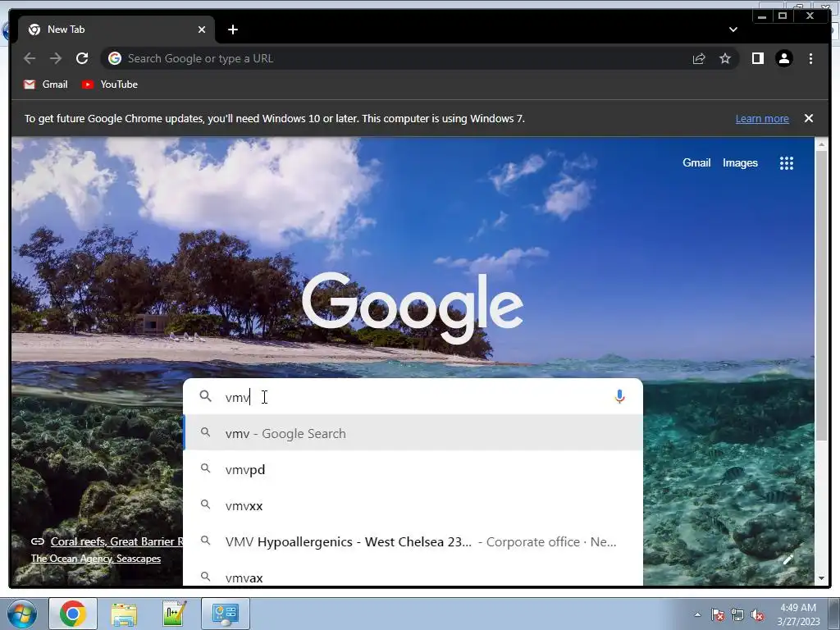Click scrollbar down arrow
The width and height of the screenshot is (840, 630).
[x=821, y=578]
